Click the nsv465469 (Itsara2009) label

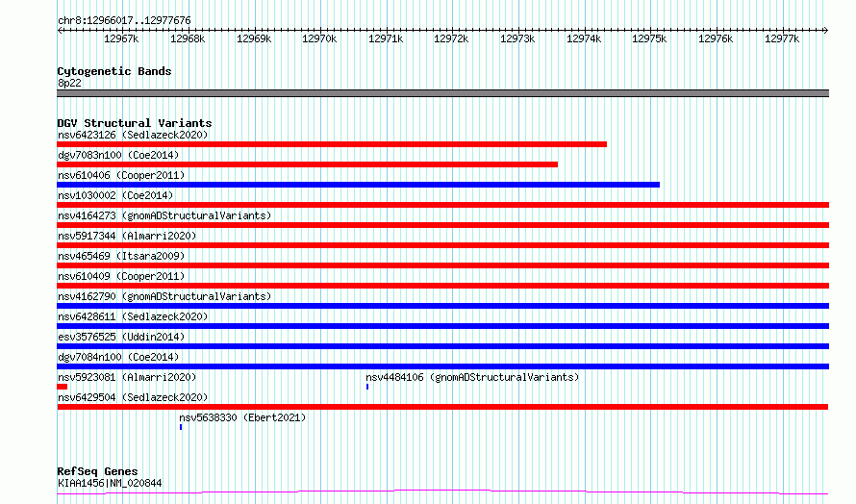[x=121, y=256]
